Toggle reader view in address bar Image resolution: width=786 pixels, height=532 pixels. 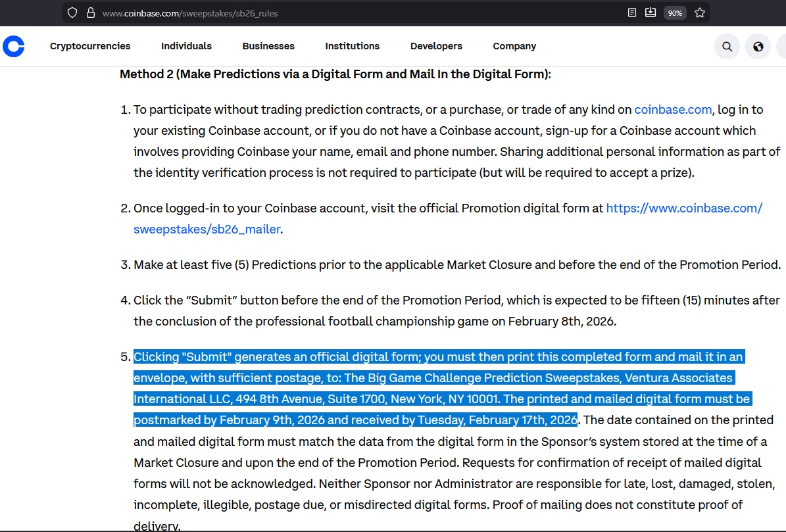tap(632, 12)
